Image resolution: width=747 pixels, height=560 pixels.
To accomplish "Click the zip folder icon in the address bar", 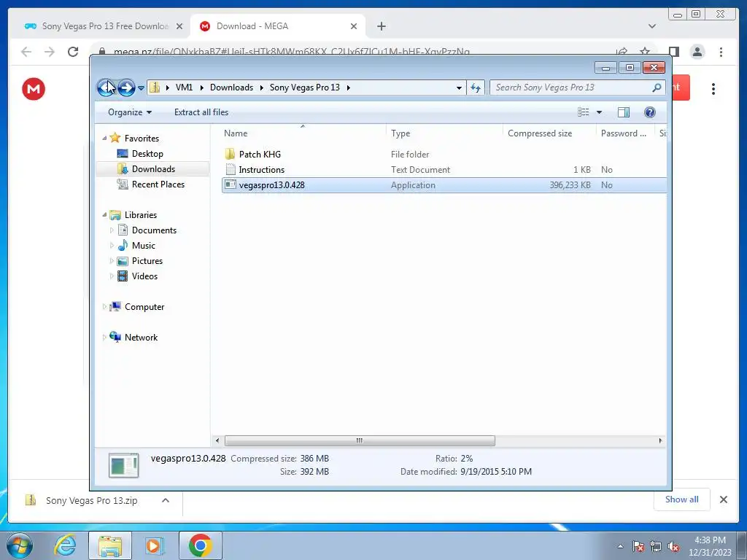I will [x=155, y=87].
